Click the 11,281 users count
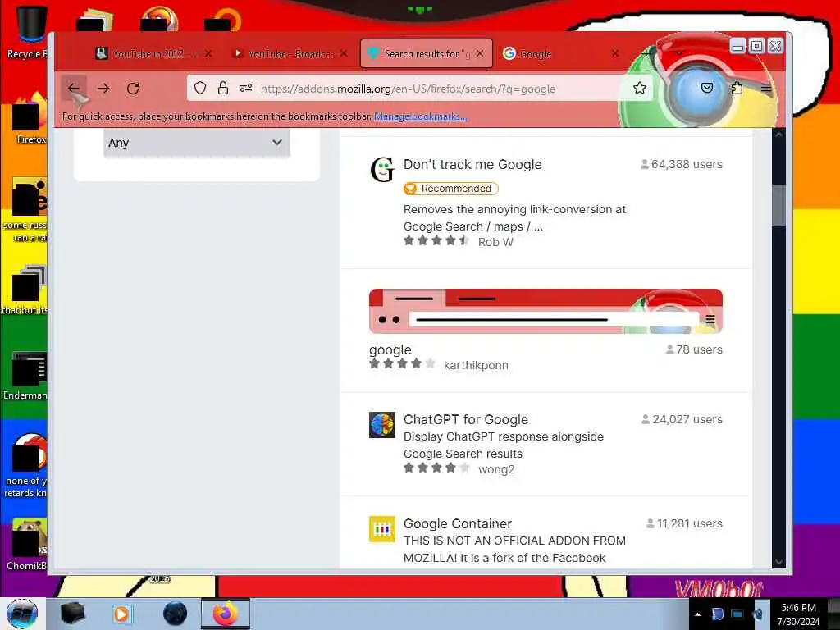The height and width of the screenshot is (630, 840). [684, 523]
